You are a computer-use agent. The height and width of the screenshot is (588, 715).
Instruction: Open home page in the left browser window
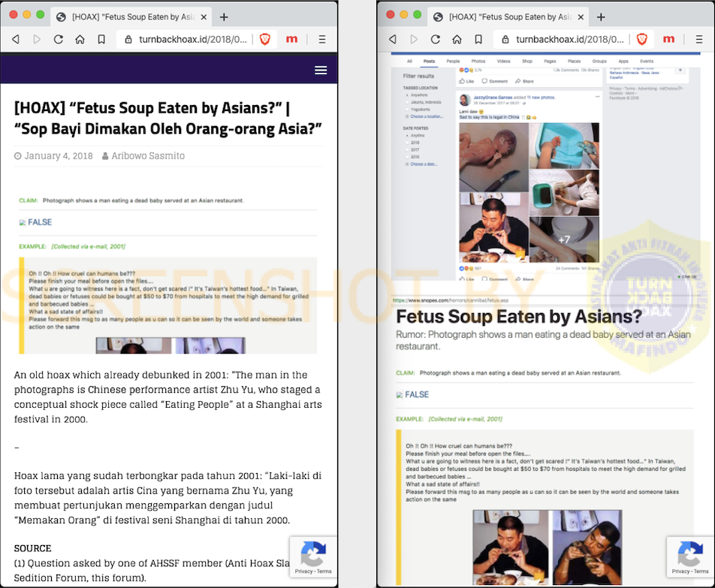(80, 39)
